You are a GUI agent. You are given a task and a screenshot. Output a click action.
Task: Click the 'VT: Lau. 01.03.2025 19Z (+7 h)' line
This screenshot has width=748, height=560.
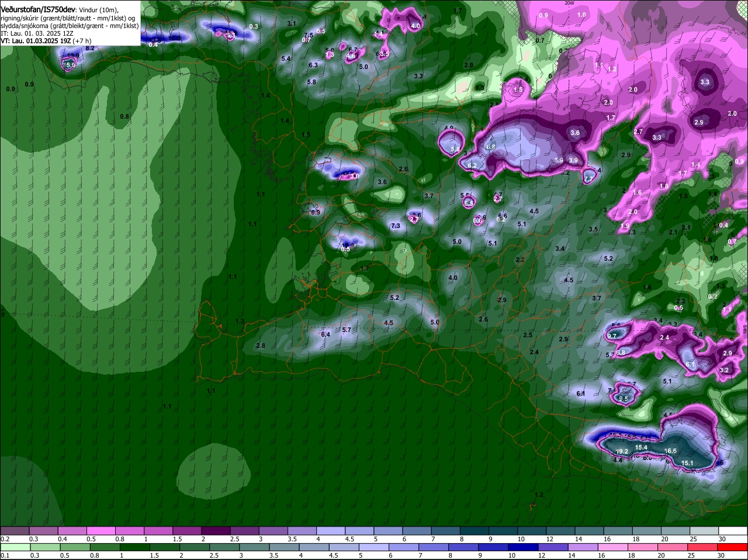(46, 41)
